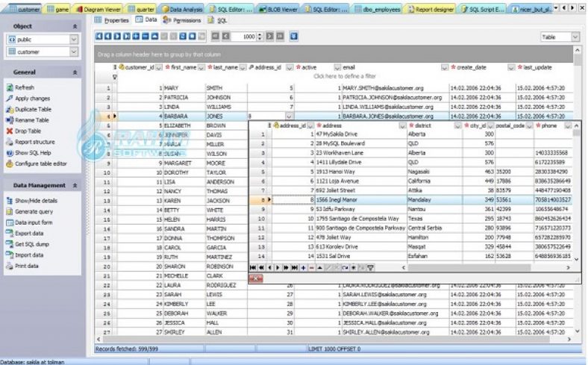Go to prior page in lookup navigator

(x=261, y=268)
